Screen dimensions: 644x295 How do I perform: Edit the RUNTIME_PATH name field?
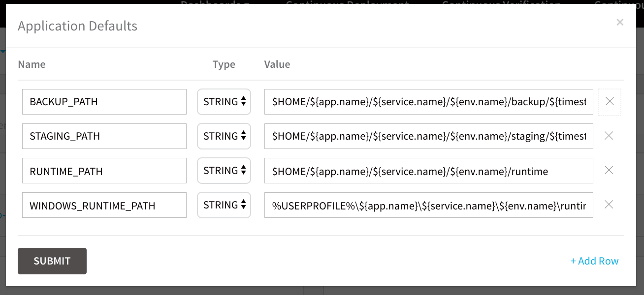104,171
